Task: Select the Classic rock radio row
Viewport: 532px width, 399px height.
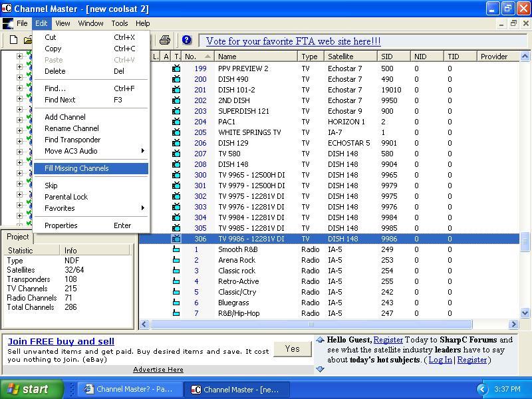Action: (329, 271)
